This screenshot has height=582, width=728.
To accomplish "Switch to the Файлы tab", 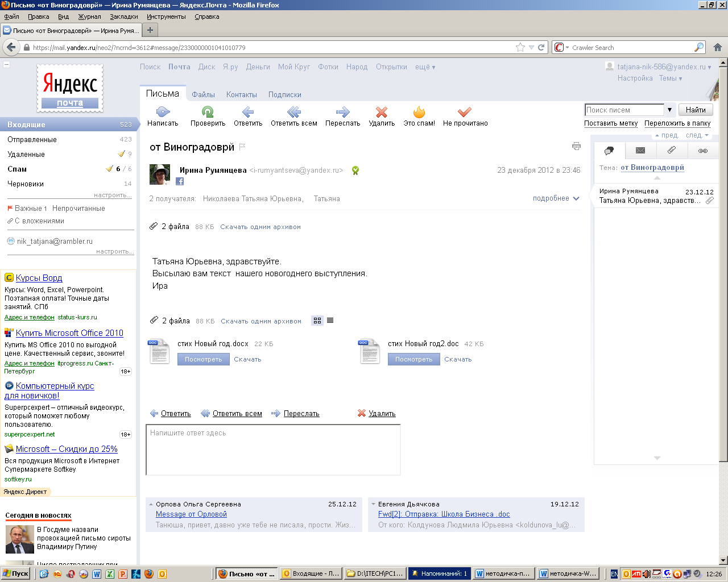I will 203,95.
